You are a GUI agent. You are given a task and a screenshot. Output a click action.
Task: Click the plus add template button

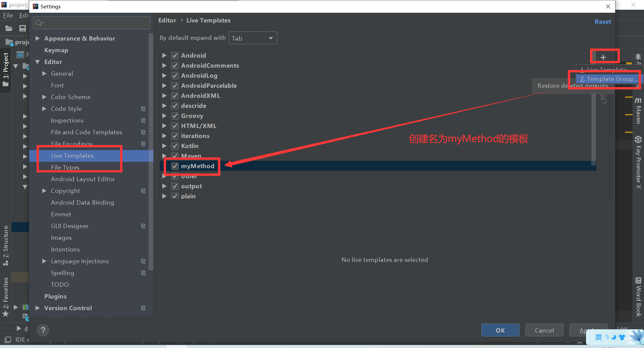[603, 57]
